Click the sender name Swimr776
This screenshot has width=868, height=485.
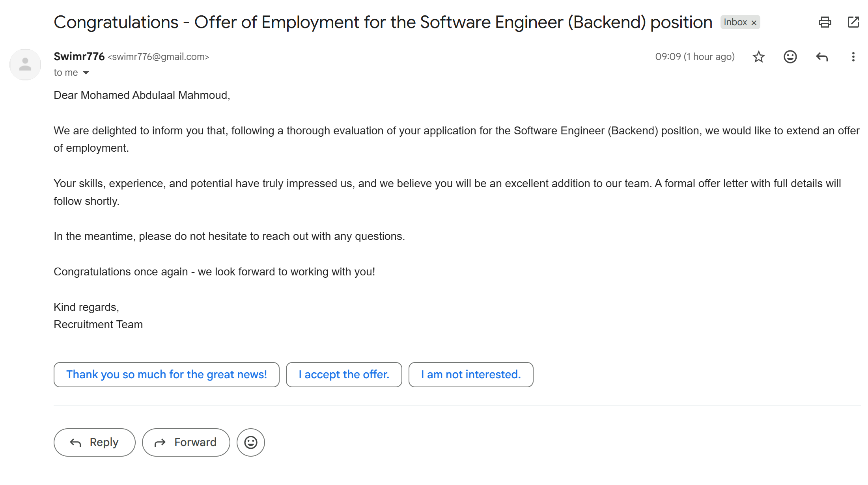click(79, 57)
